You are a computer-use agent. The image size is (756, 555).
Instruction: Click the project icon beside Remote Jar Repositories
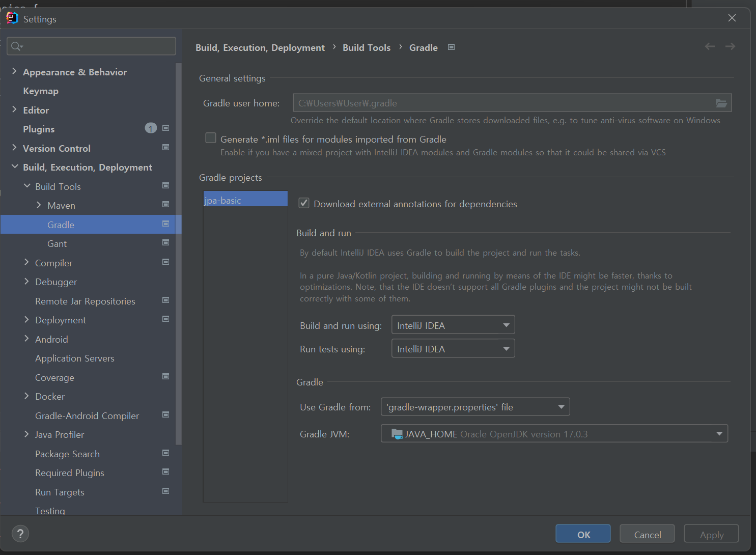point(165,300)
